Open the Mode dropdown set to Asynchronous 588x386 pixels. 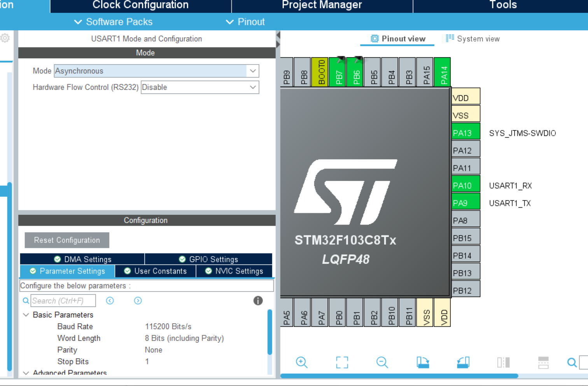(156, 71)
